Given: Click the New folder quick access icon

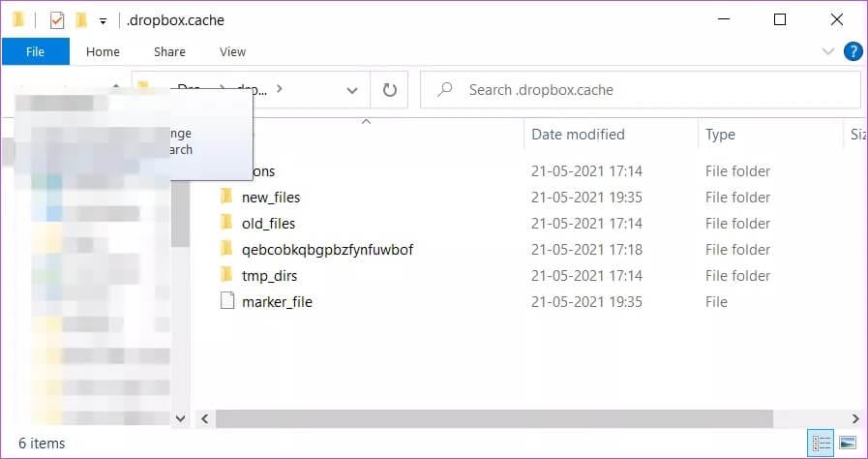Looking at the screenshot, I should tap(81, 20).
